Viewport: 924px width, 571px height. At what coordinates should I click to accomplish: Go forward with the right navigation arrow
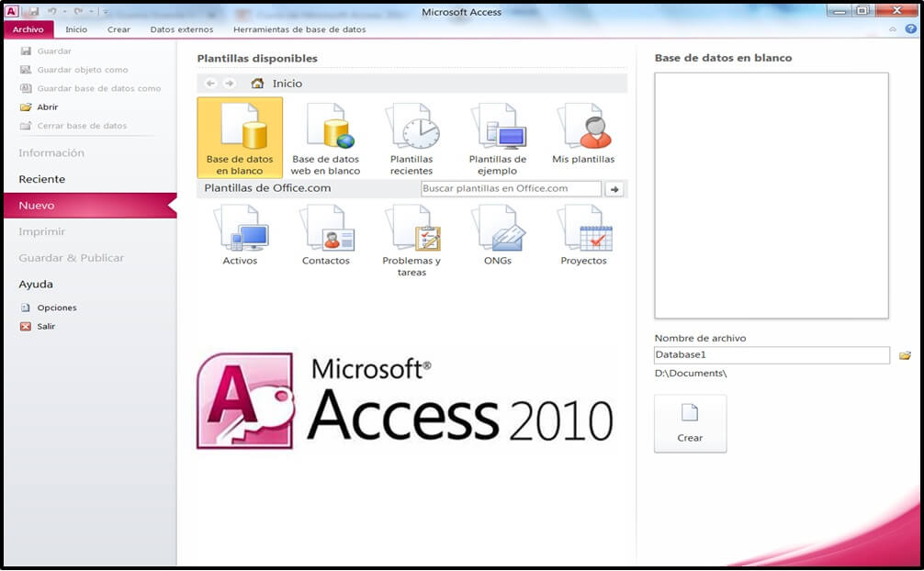pyautogui.click(x=230, y=84)
